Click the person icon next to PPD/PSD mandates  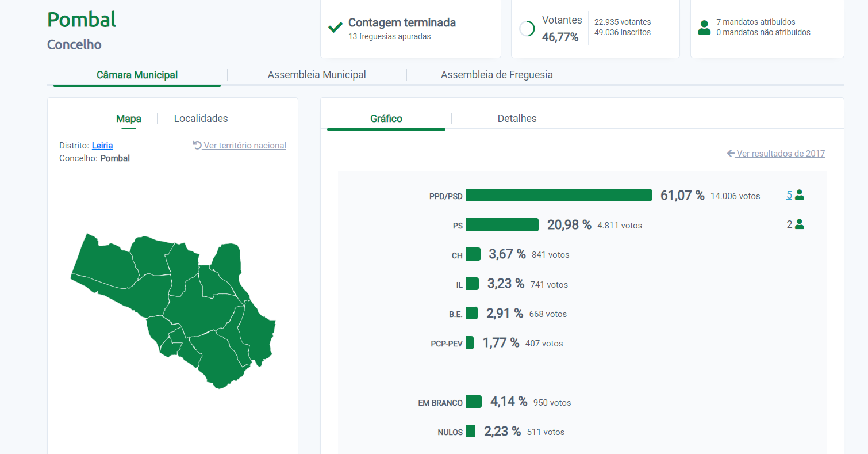click(799, 195)
